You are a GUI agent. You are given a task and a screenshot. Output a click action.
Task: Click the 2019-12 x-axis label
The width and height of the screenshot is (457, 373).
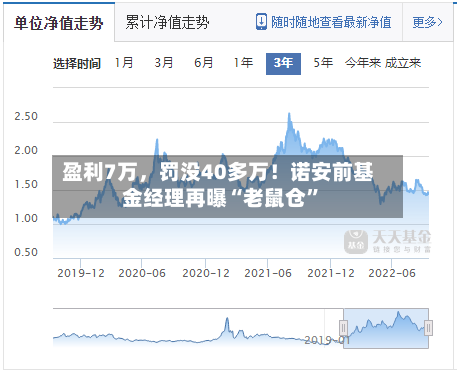[81, 273]
